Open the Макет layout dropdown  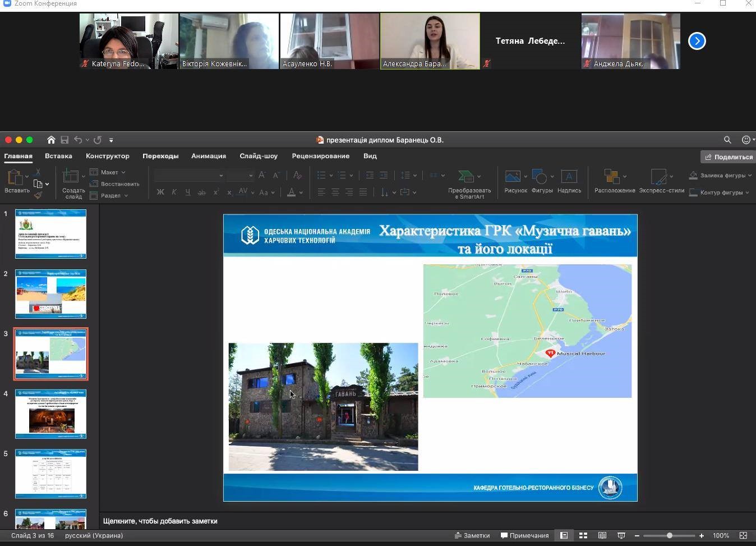coord(108,172)
